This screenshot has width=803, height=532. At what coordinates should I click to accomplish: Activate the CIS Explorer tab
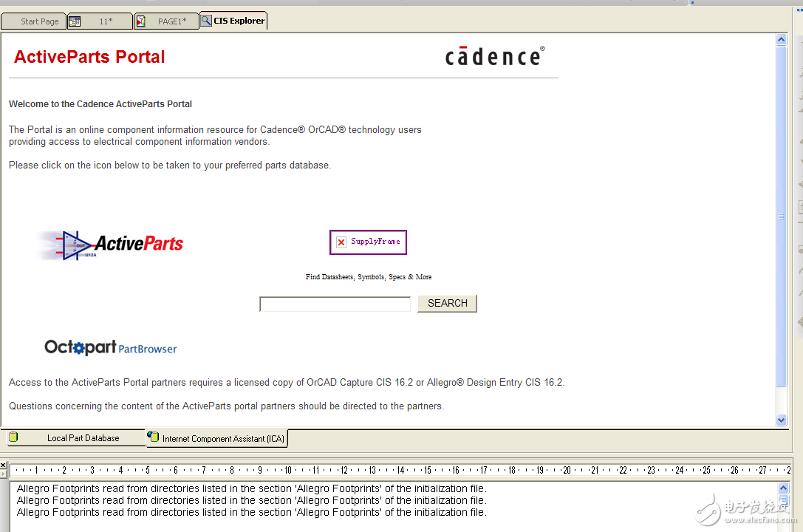233,21
